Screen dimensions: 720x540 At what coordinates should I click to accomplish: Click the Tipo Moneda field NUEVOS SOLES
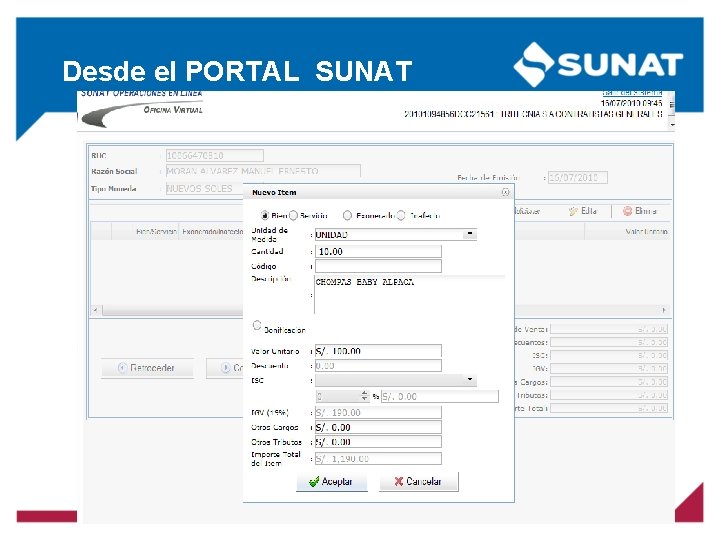click(205, 189)
